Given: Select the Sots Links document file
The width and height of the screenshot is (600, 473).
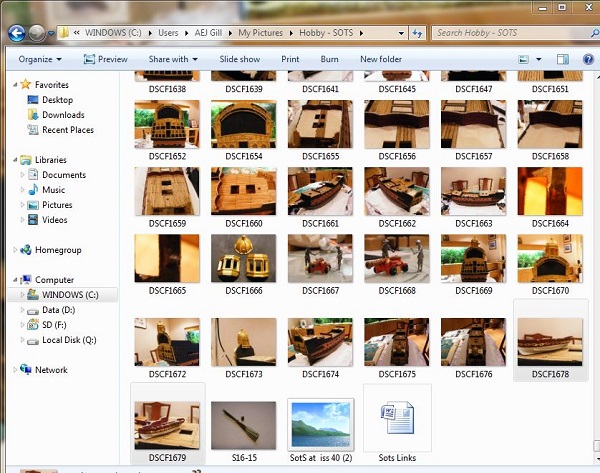Looking at the screenshot, I should [397, 421].
